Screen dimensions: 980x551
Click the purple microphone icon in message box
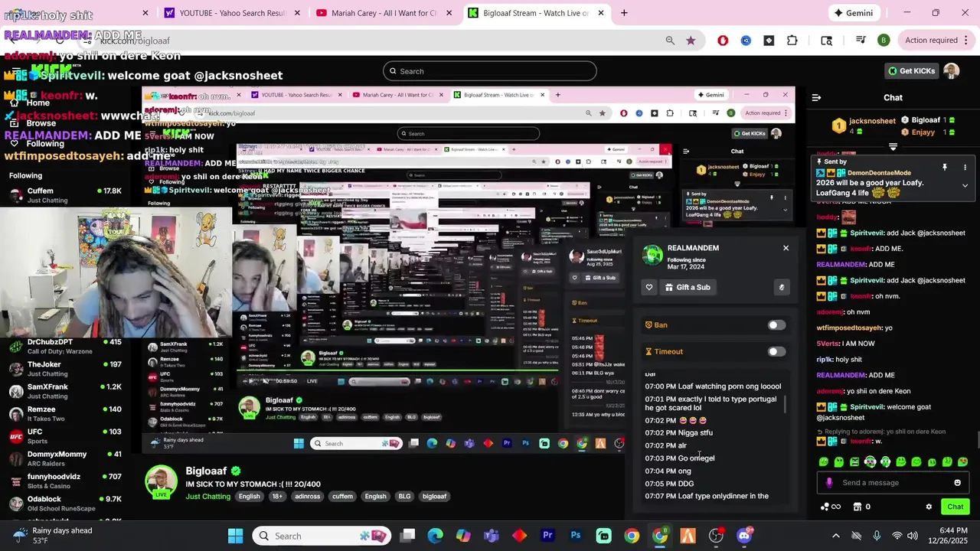click(x=829, y=483)
